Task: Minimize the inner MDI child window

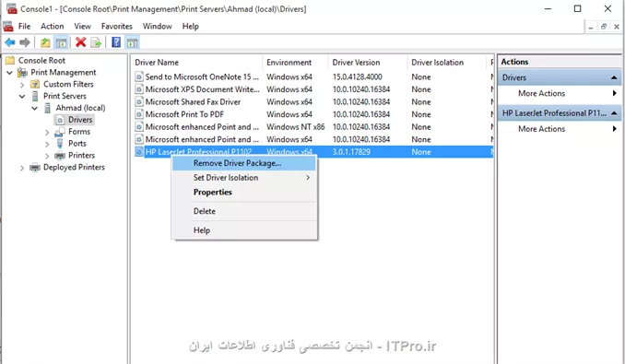Action: [x=591, y=27]
